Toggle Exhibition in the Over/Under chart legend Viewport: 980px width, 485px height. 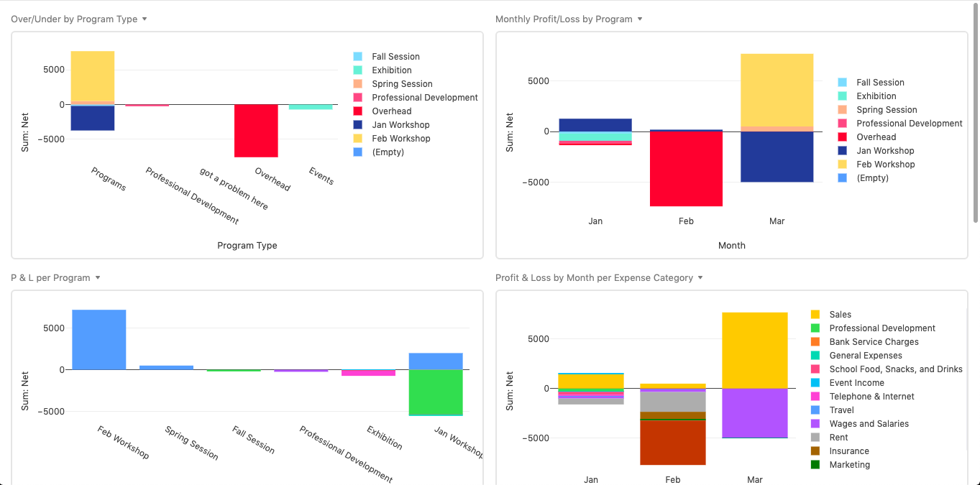[391, 70]
